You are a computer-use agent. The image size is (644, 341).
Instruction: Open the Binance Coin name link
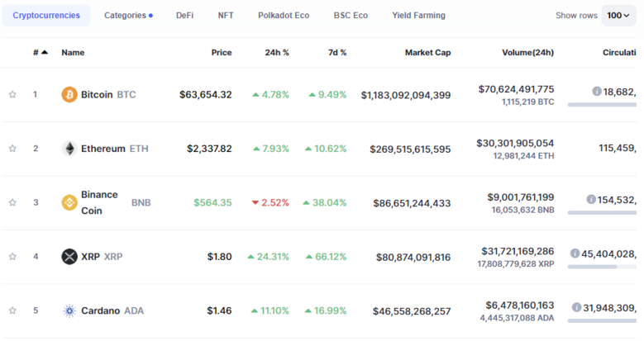click(x=99, y=203)
